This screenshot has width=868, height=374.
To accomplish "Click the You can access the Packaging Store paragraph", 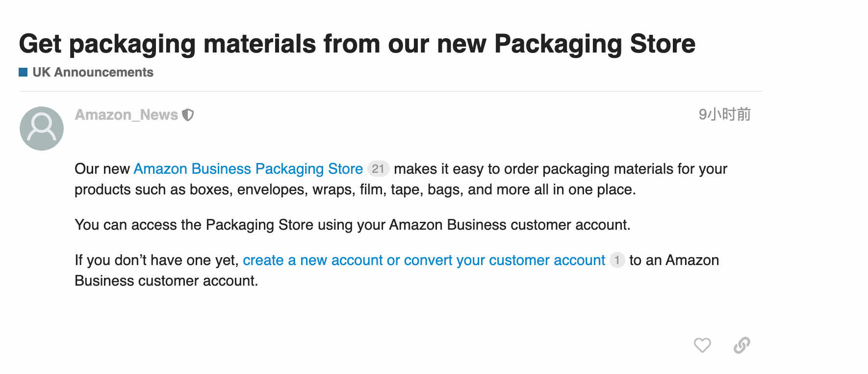I will [x=353, y=225].
